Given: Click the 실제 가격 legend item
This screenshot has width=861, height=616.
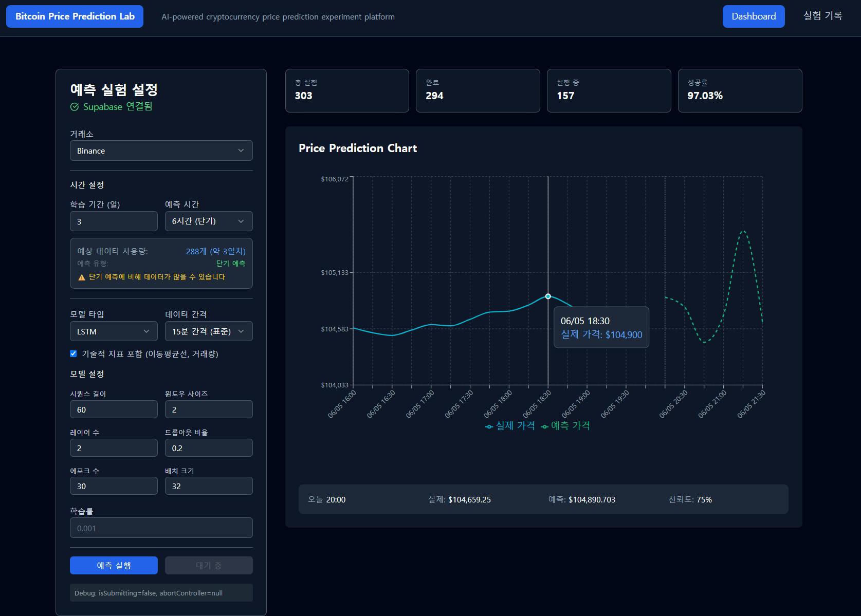Looking at the screenshot, I should pyautogui.click(x=510, y=426).
